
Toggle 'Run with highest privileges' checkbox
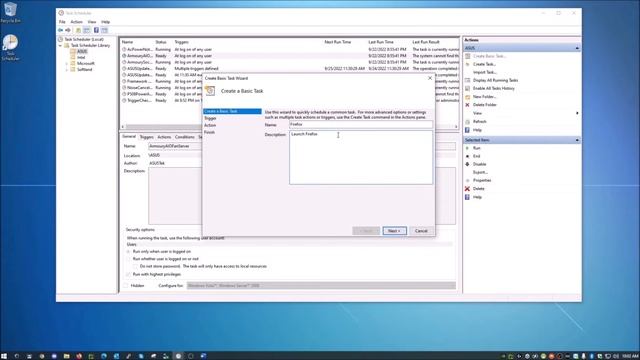point(129,275)
